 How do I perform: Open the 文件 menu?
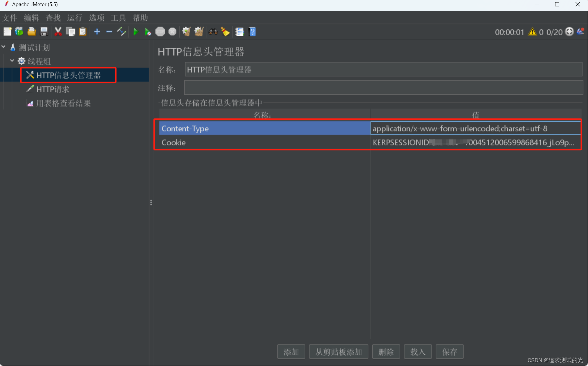tap(10, 18)
